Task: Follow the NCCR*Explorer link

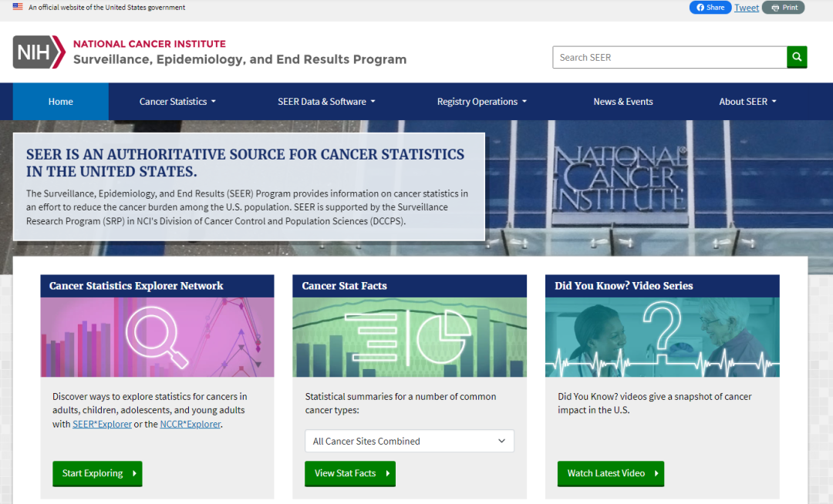Action: [191, 424]
